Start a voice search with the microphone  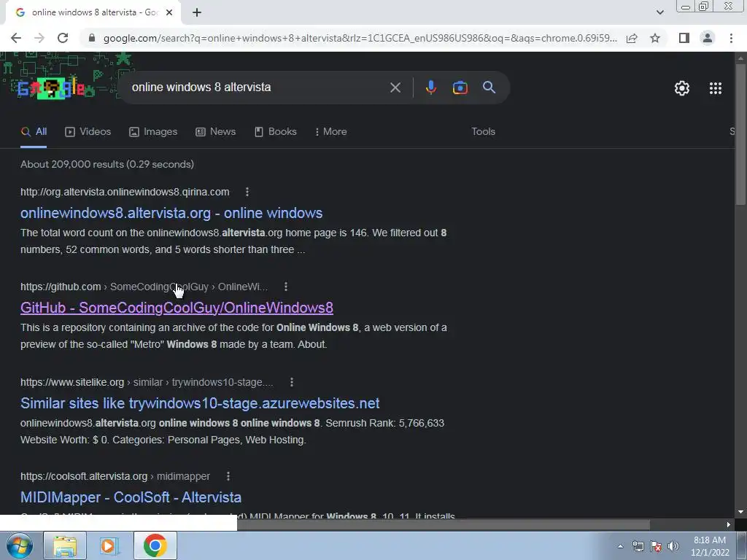click(430, 87)
